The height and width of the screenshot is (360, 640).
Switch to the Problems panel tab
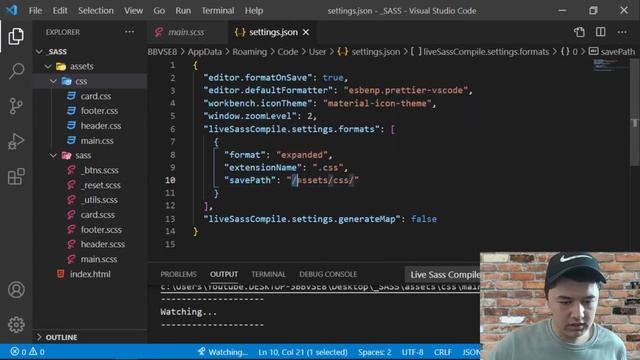click(178, 274)
